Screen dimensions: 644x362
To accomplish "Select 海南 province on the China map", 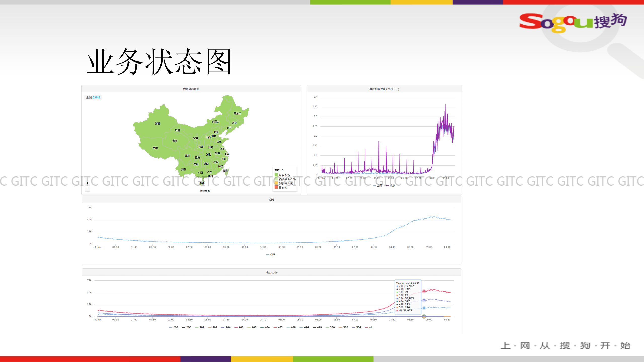I will [202, 183].
